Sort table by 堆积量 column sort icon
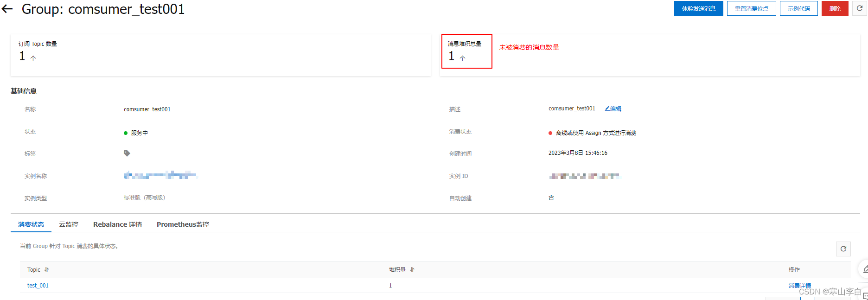This screenshot has width=868, height=300. (412, 270)
